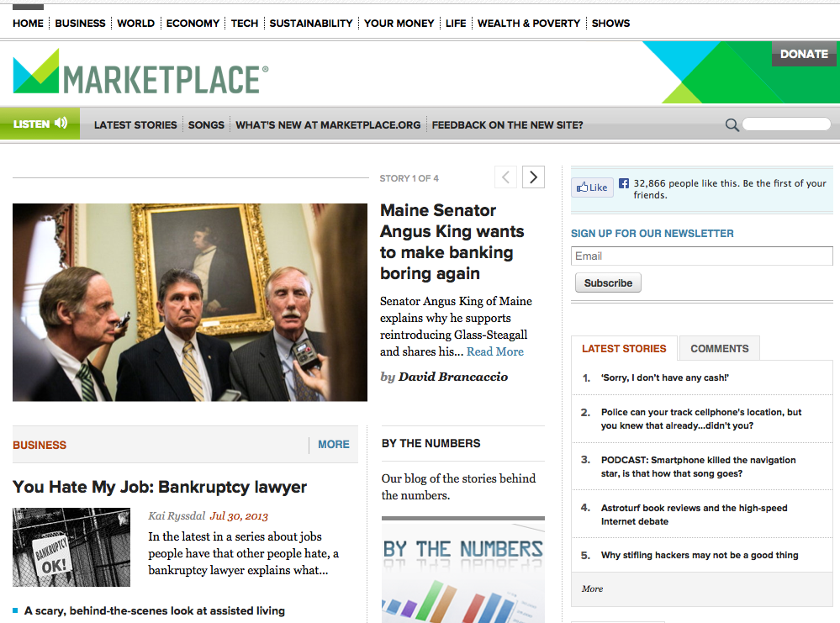Switch to the Comments tab
Viewport: 840px width, 623px height.
pyautogui.click(x=719, y=348)
